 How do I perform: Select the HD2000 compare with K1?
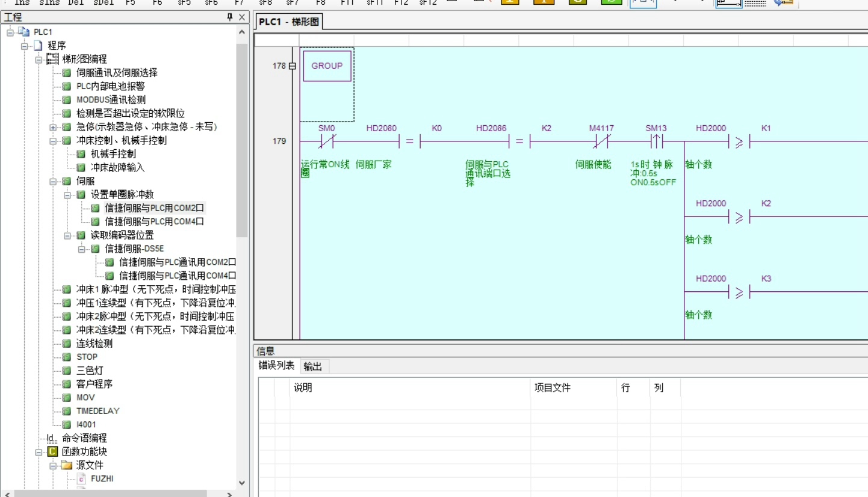coord(738,141)
